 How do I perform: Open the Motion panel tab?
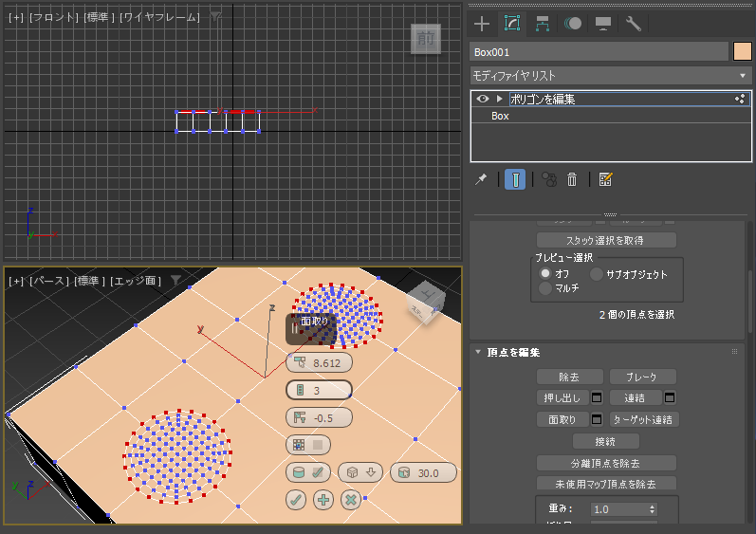[x=573, y=24]
